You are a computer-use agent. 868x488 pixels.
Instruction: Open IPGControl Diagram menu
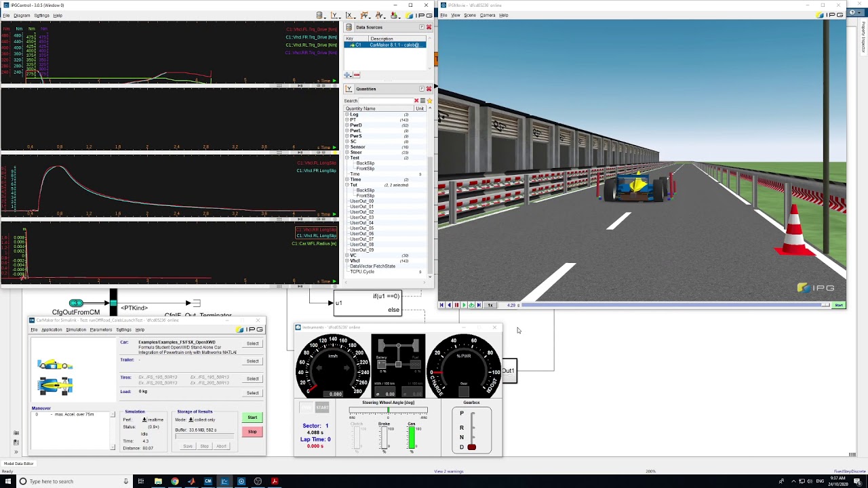click(x=22, y=15)
